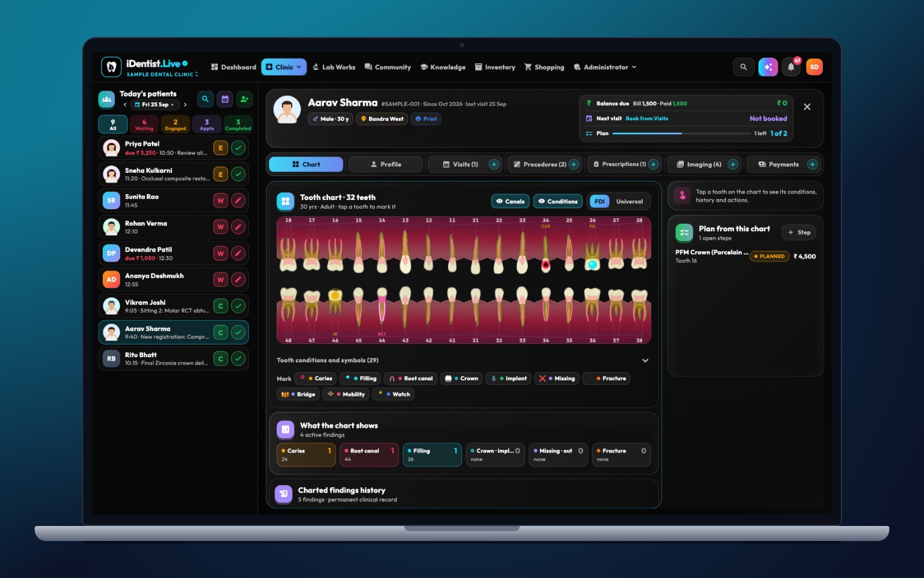Click the edit pencil for Sunita Rao
Image resolution: width=924 pixels, height=578 pixels.
point(238,201)
